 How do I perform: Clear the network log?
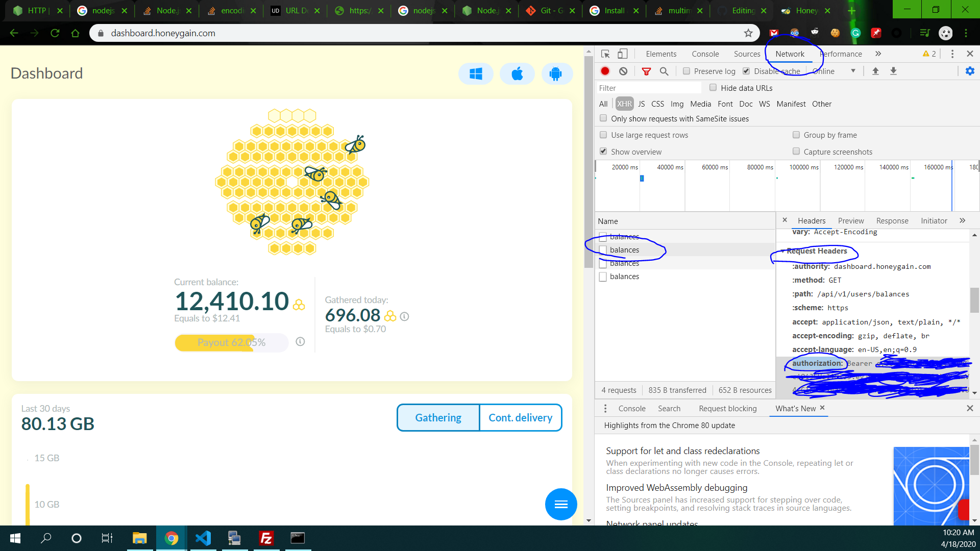623,71
